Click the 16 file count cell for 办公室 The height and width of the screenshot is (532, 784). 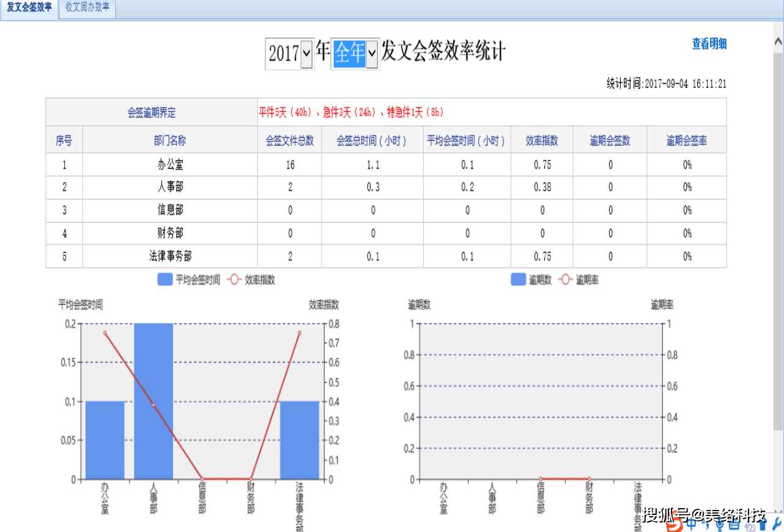[290, 165]
